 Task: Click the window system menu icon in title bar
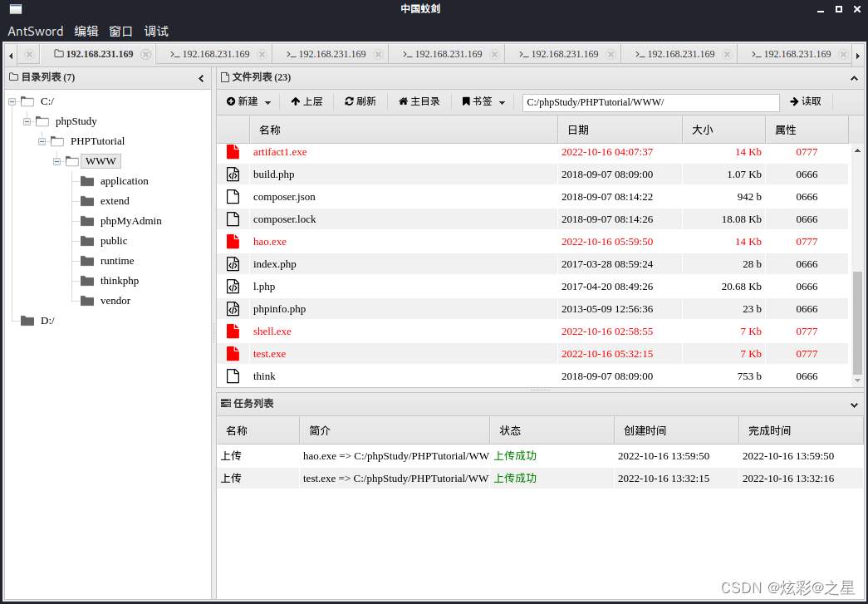pyautogui.click(x=16, y=9)
